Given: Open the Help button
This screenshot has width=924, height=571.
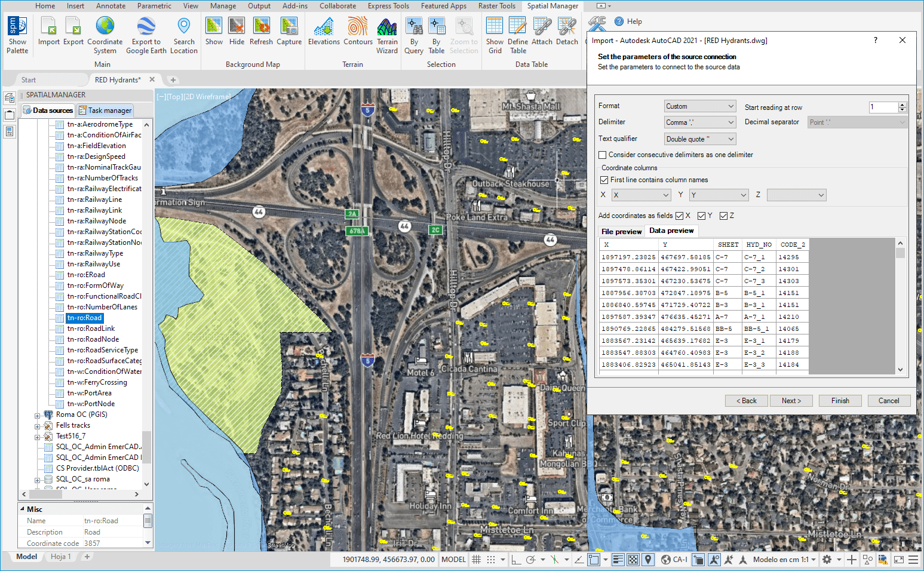Looking at the screenshot, I should (x=628, y=22).
